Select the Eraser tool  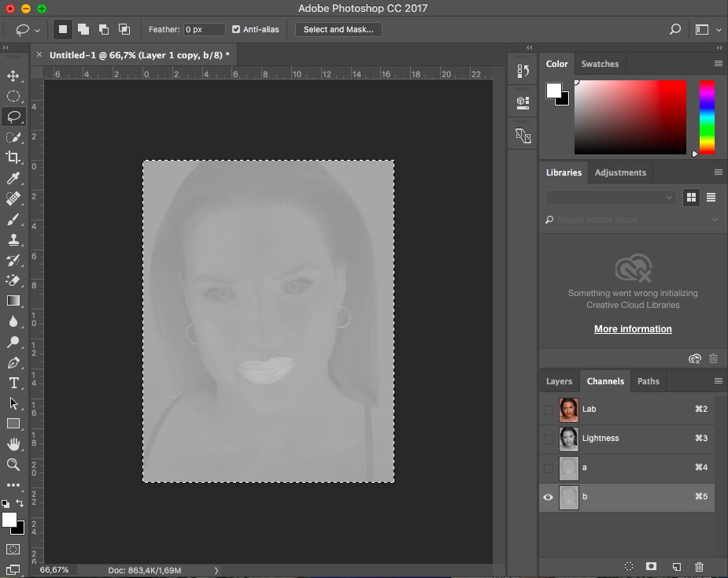[x=13, y=280]
